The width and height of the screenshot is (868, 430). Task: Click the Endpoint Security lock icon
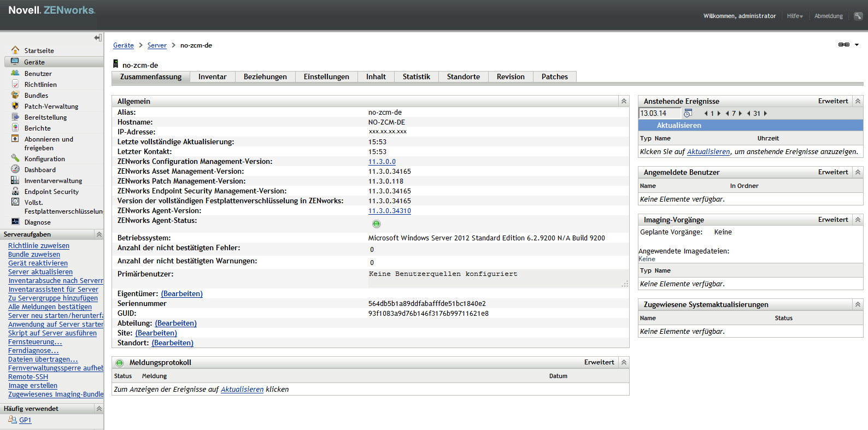15,191
